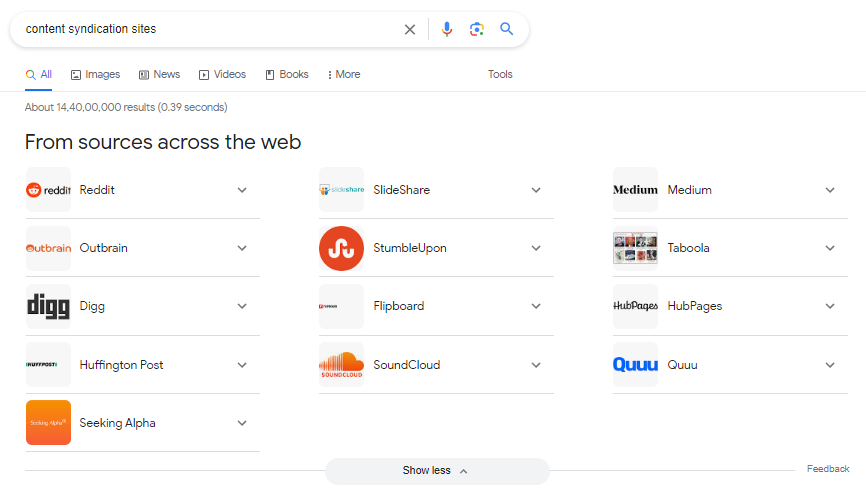The image size is (866, 494).
Task: Click the Flipboard source name
Action: click(399, 306)
